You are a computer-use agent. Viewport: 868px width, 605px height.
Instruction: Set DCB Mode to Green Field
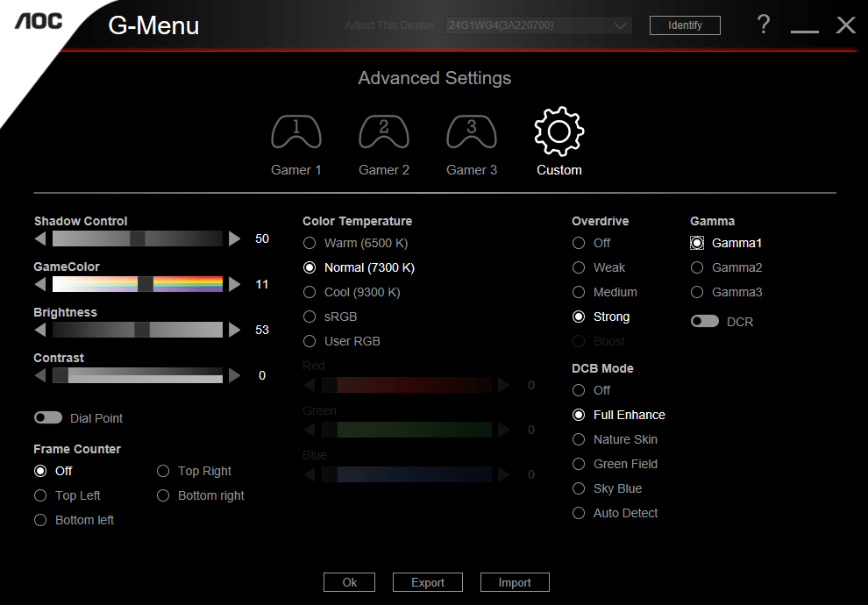615,464
